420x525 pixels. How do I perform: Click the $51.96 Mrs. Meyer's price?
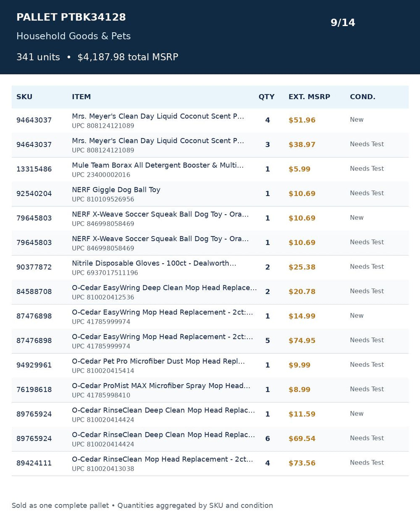point(302,120)
